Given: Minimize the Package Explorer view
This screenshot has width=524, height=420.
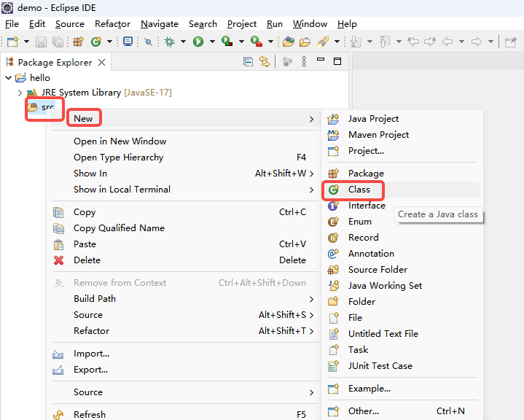Looking at the screenshot, I should (x=321, y=60).
